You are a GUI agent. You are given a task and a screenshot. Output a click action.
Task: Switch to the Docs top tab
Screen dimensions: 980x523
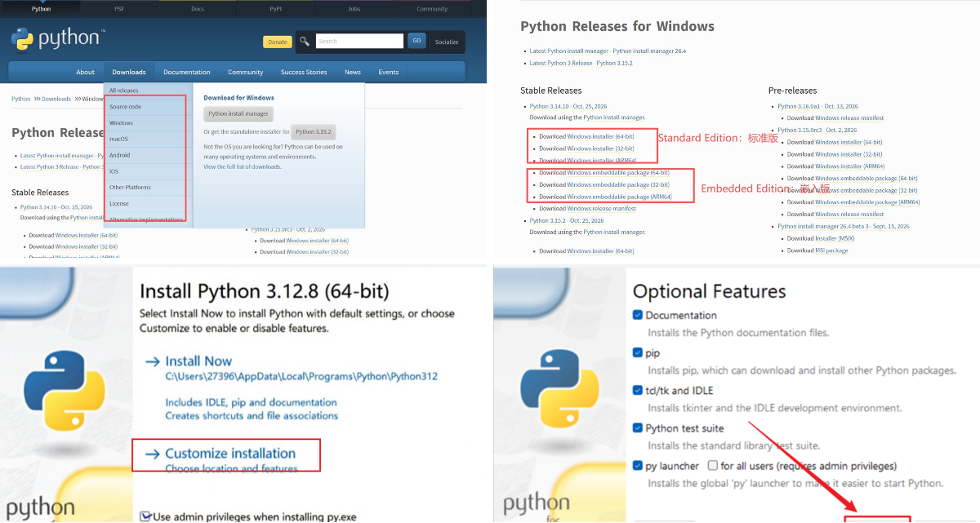[x=198, y=9]
